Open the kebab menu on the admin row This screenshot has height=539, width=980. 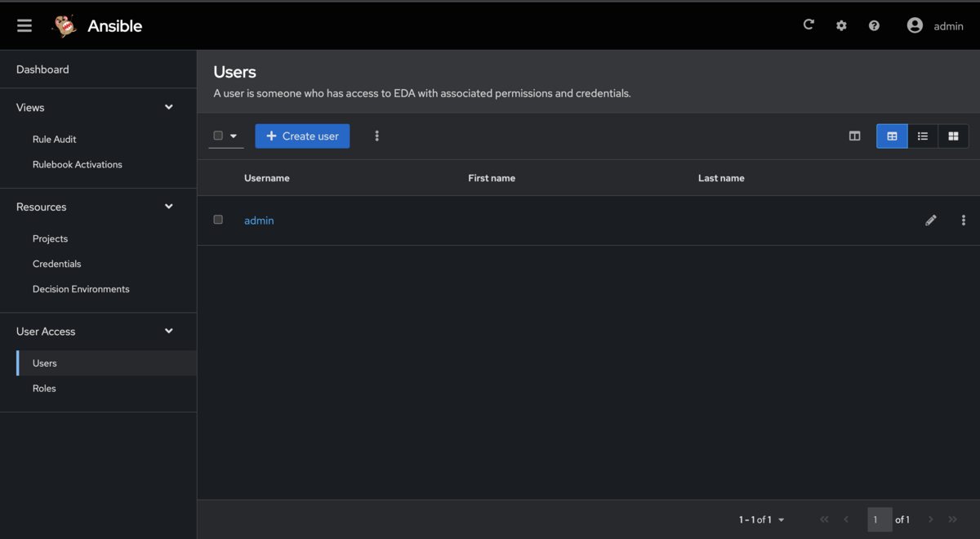coord(964,220)
